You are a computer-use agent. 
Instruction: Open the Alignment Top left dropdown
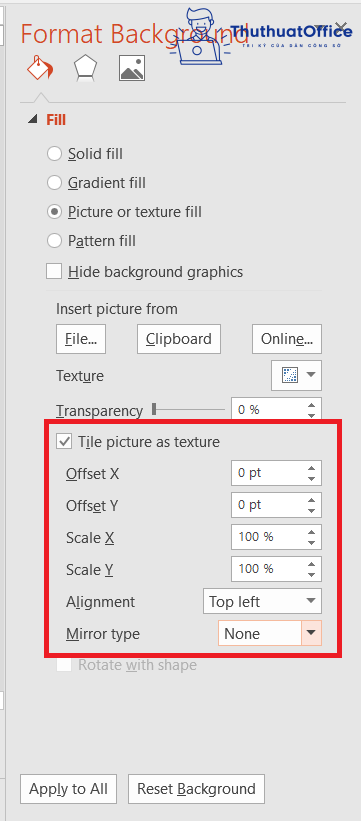click(262, 602)
